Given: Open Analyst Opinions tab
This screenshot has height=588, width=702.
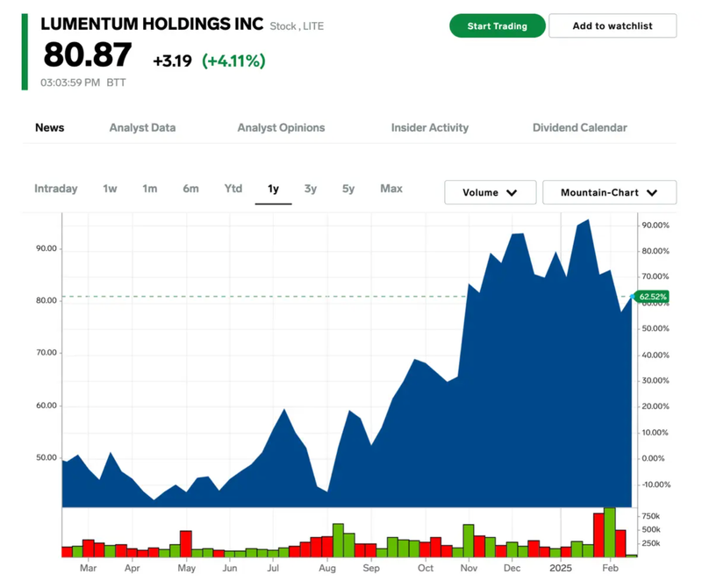Looking at the screenshot, I should [x=281, y=127].
